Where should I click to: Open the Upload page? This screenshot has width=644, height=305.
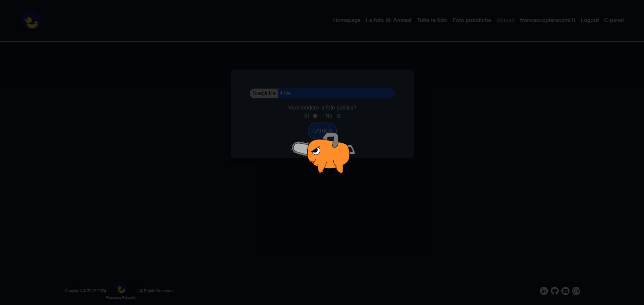point(505,20)
